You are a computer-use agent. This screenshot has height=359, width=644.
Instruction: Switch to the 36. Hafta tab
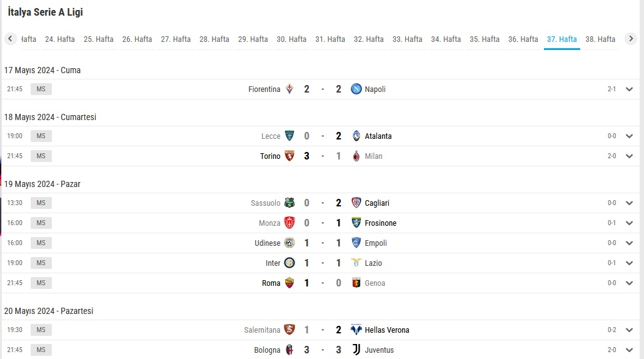coord(523,39)
